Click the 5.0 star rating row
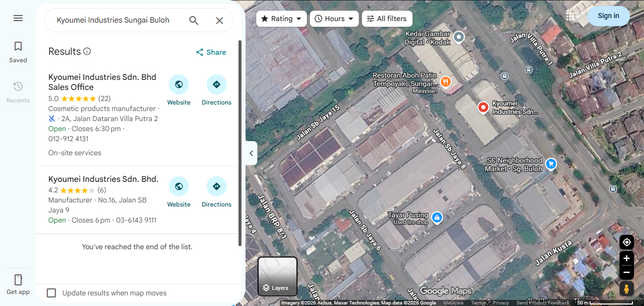The height and width of the screenshot is (306, 644). (79, 98)
